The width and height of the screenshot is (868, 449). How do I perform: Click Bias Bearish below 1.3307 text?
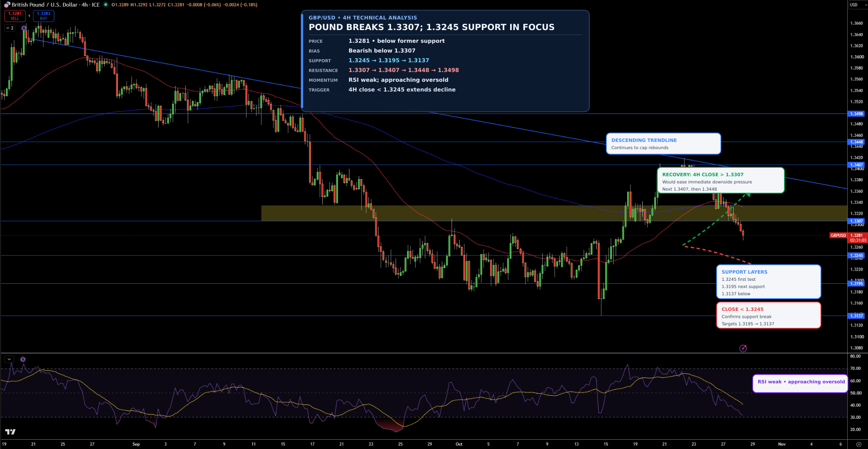(x=382, y=51)
